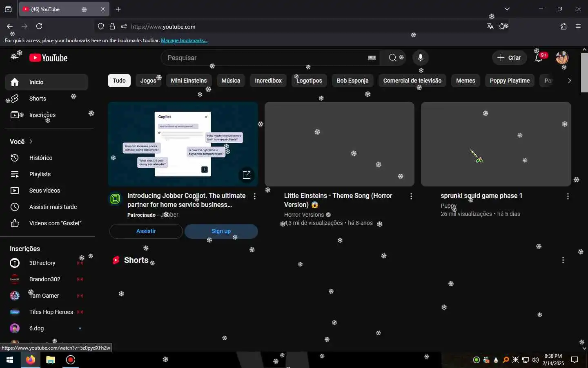The image size is (588, 368).
Task: Open the Brandon302 channel subscription
Action: pos(47,279)
